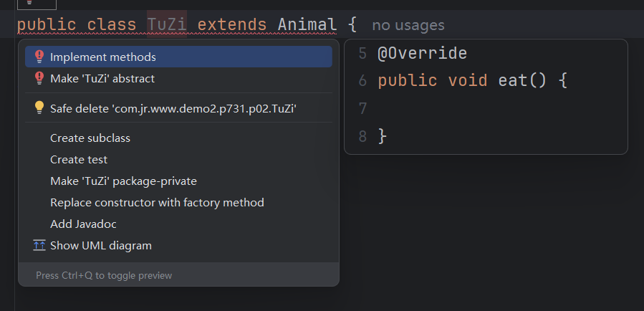Choose Make 'TuZi' abstract option
644x311 pixels.
tap(178, 79)
